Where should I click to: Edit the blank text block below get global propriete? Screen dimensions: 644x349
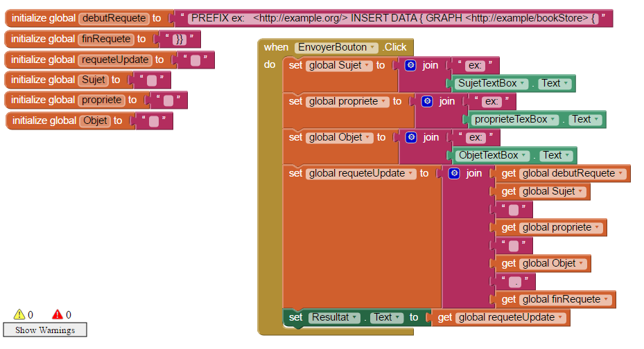514,246
